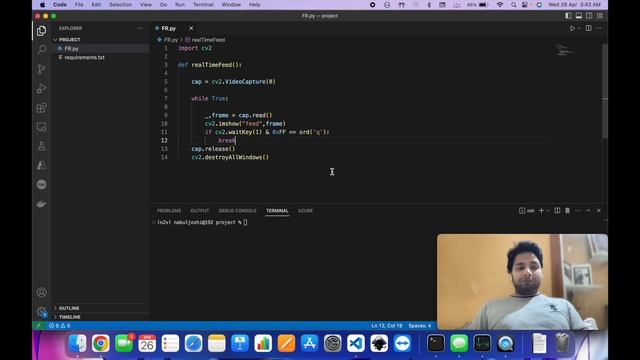Kill the terminal with trash icon
The width and height of the screenshot is (640, 360).
click(x=567, y=211)
